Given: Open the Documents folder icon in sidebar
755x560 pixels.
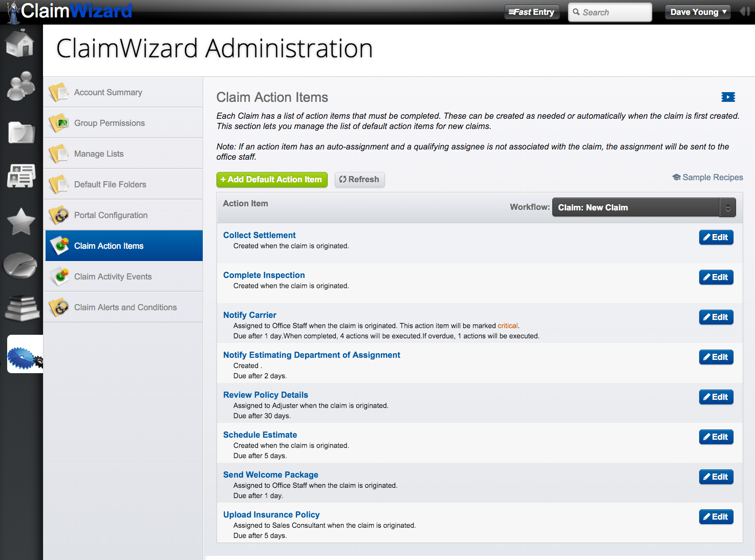Looking at the screenshot, I should [x=20, y=132].
